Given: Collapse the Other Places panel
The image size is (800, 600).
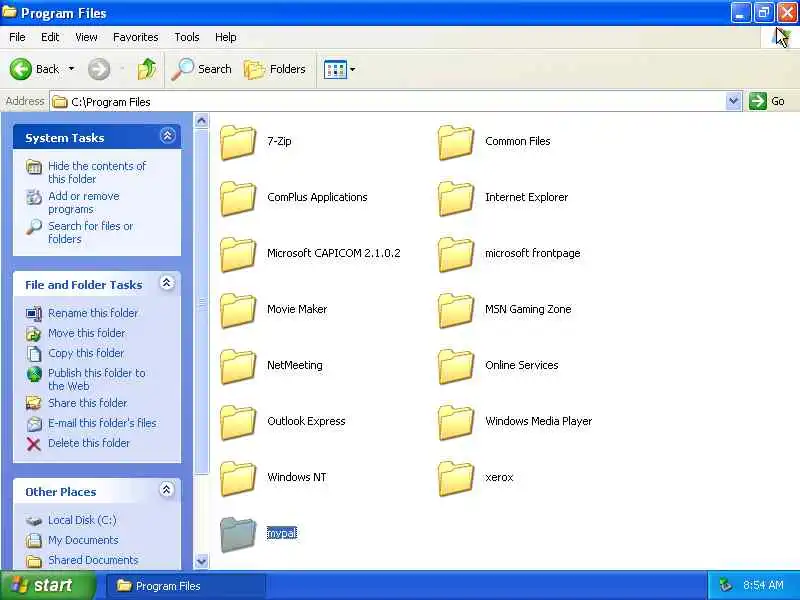Looking at the screenshot, I should tap(166, 490).
